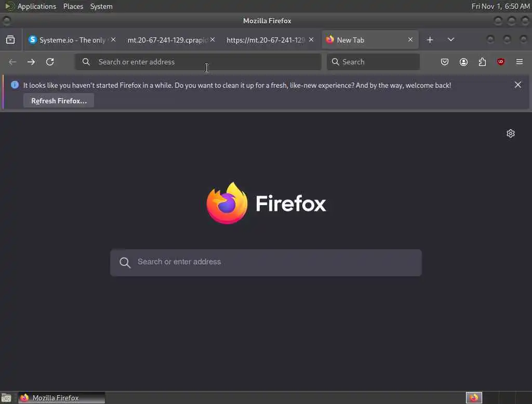Click Firefox workspace switcher thumbnail in bottom panel
The height and width of the screenshot is (404, 532).
[474, 398]
